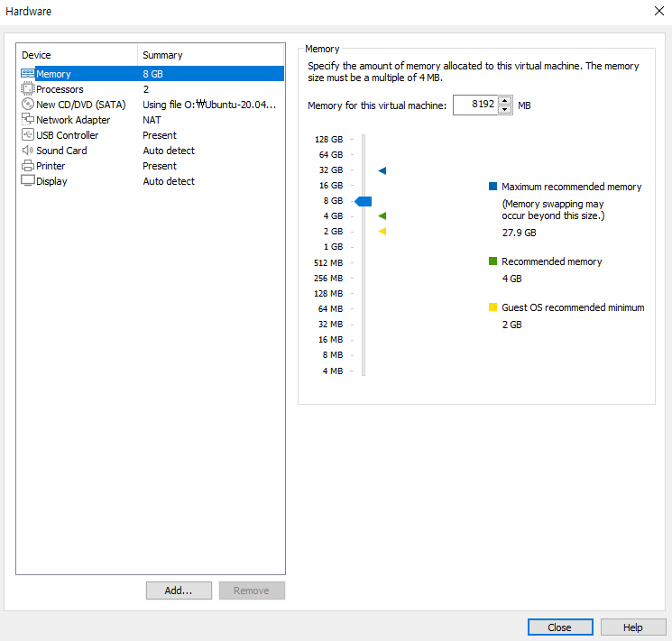
Task: Select the Sound Card row label
Action: (x=61, y=151)
